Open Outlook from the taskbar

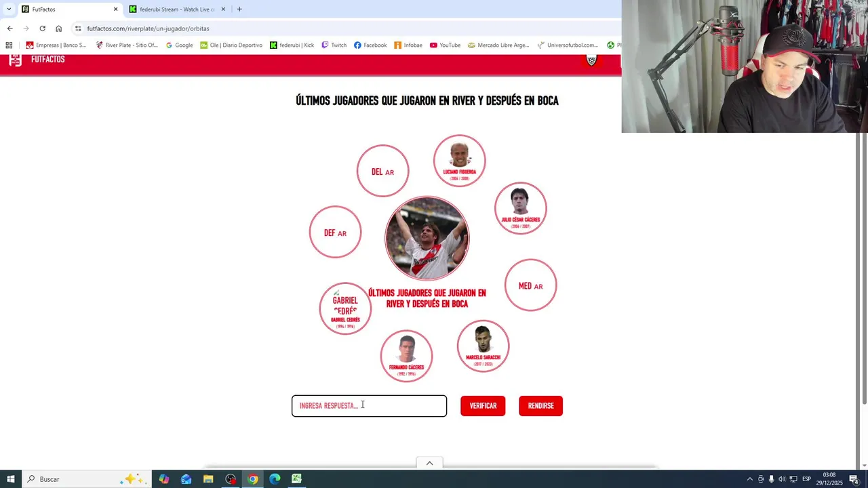(x=186, y=479)
